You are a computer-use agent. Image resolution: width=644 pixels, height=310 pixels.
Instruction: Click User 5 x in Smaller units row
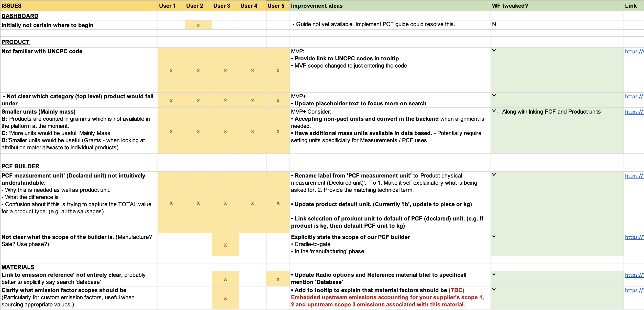tap(278, 131)
